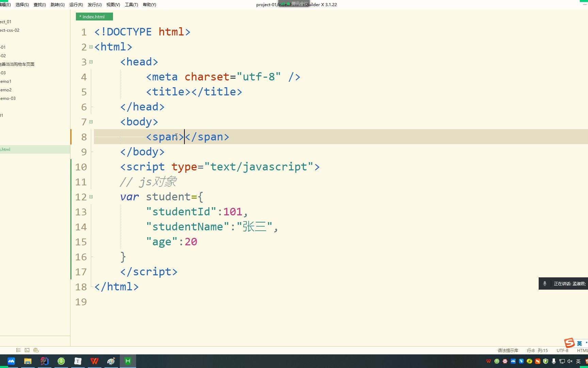Place cursor in "studentName" on line 14
Viewport: 588px width, 368px height.
click(x=188, y=227)
